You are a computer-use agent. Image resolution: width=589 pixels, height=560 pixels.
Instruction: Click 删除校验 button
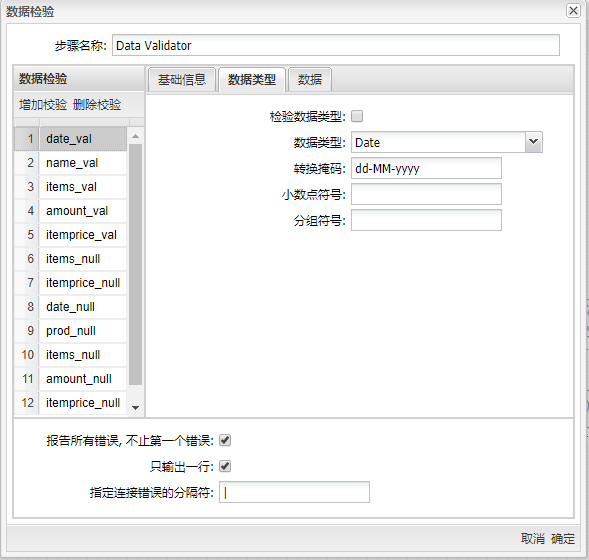(x=97, y=104)
